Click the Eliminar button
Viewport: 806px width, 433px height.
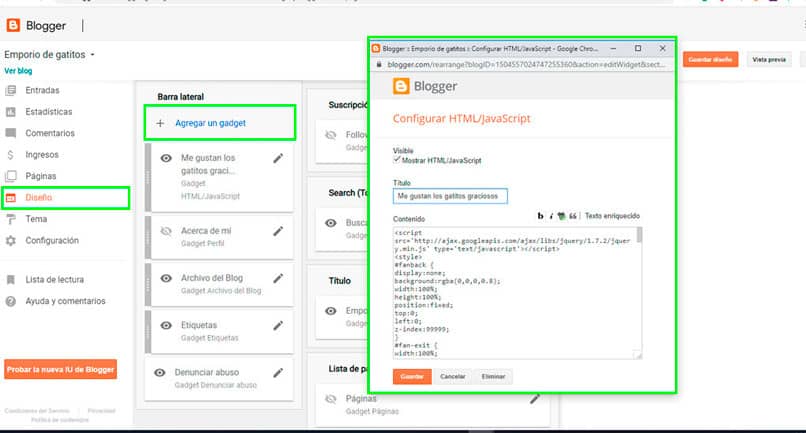tap(493, 376)
